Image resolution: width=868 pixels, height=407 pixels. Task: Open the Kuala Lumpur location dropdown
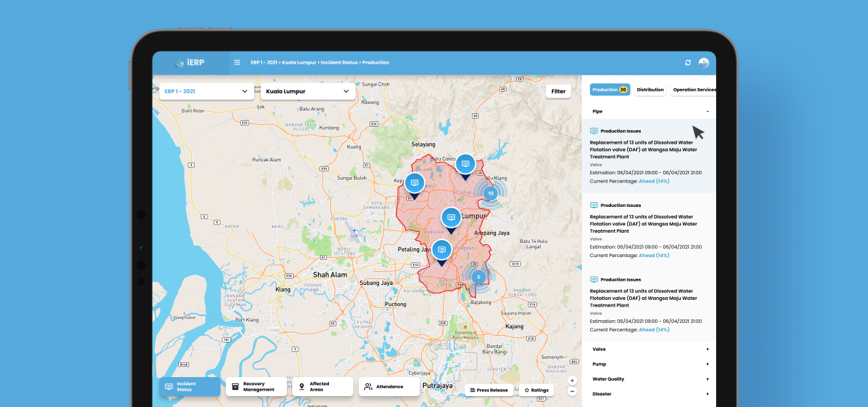(307, 92)
